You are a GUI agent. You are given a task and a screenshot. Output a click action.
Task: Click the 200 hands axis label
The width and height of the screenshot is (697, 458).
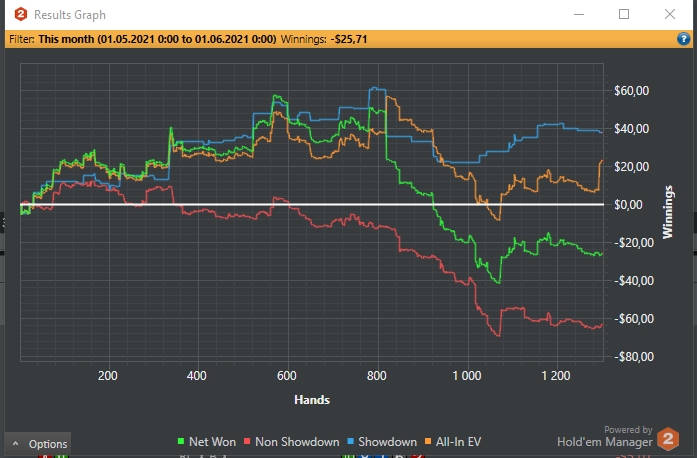(x=108, y=376)
